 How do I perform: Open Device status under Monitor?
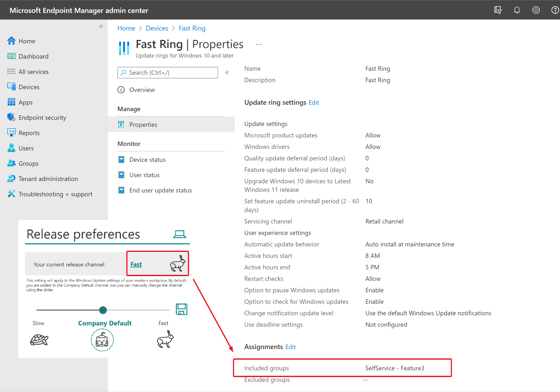click(147, 160)
